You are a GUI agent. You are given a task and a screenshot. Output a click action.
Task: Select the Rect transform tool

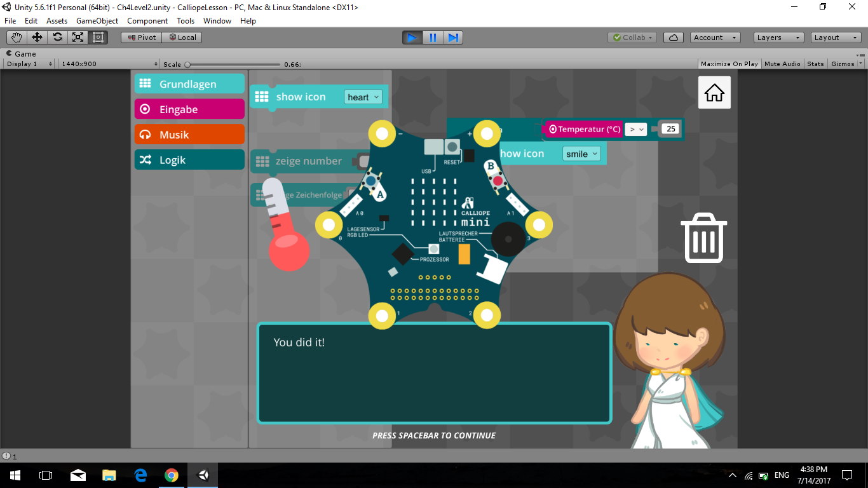[98, 37]
